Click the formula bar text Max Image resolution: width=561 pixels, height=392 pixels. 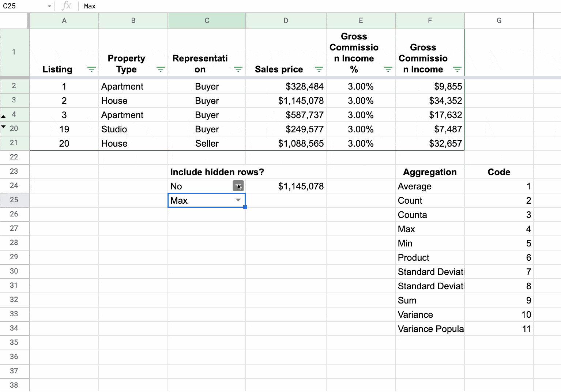(x=90, y=6)
